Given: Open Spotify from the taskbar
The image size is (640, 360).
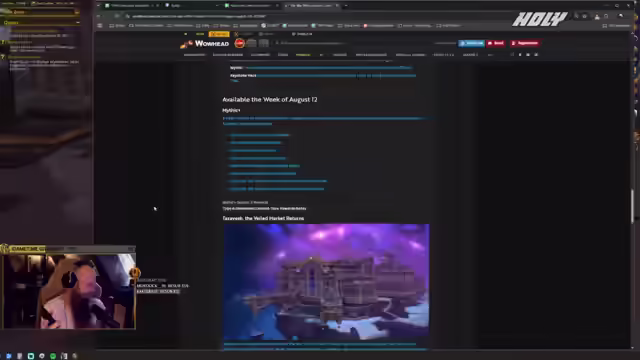Looking at the screenshot, I should pyautogui.click(x=53, y=356).
